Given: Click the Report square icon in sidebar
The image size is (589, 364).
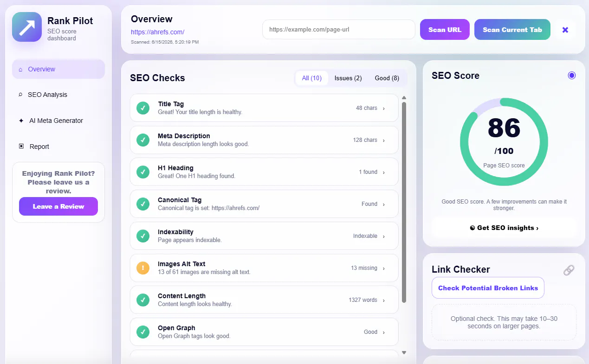Looking at the screenshot, I should click(21, 146).
